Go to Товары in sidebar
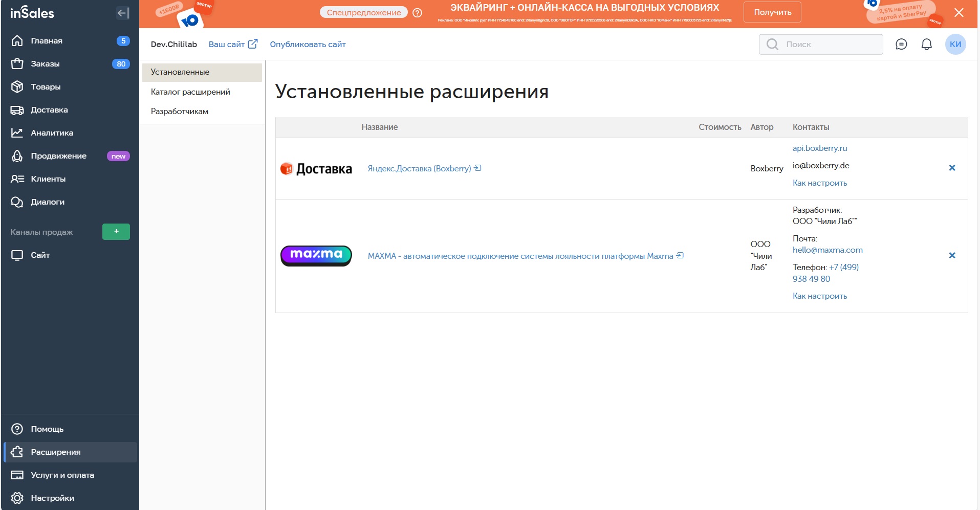This screenshot has height=510, width=980. (46, 87)
